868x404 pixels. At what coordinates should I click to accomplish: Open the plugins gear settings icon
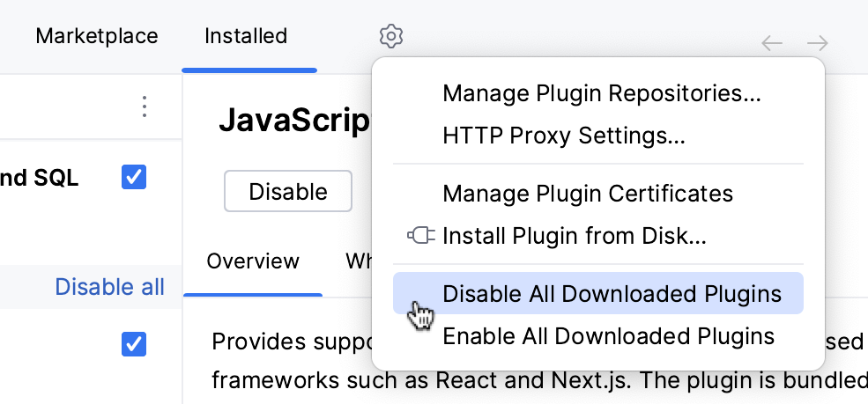tap(391, 37)
